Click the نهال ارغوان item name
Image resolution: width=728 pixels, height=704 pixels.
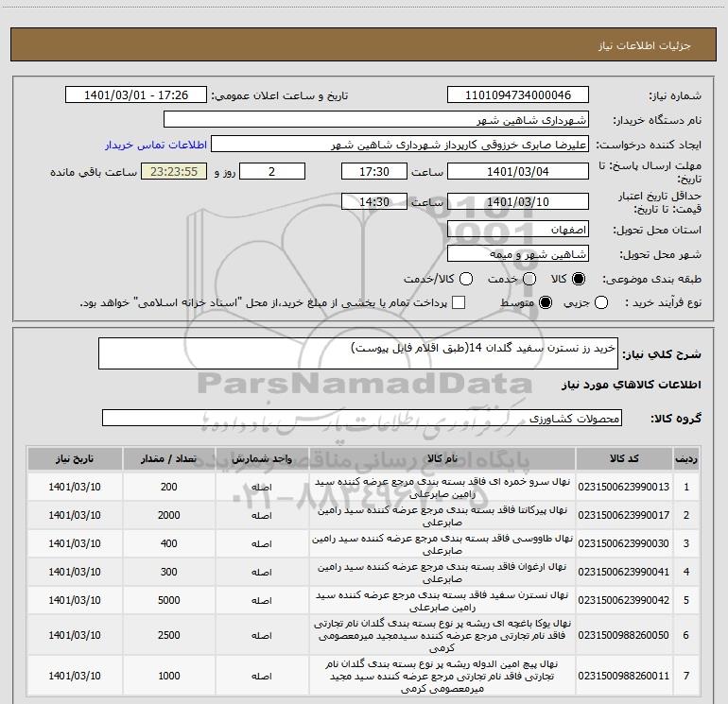pyautogui.click(x=442, y=573)
